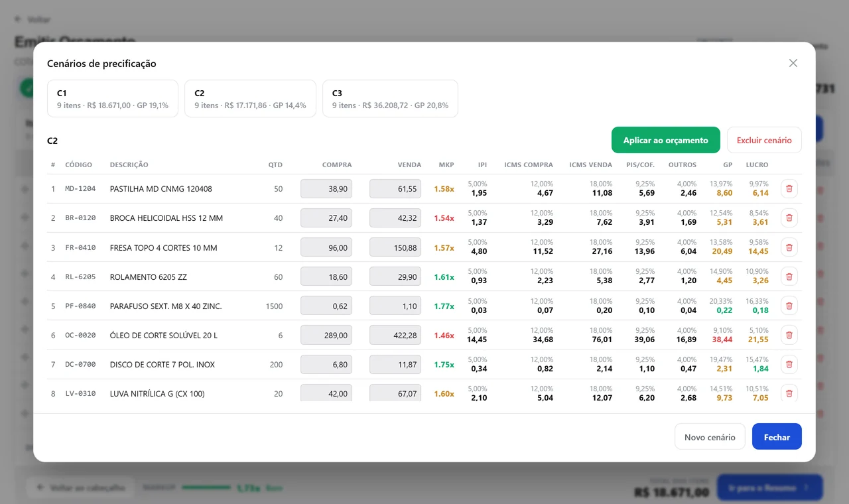Edit venda value 67,07

(x=395, y=393)
